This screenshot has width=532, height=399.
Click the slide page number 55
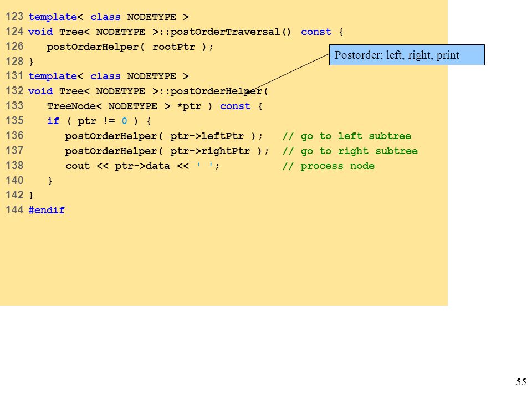pos(521,382)
